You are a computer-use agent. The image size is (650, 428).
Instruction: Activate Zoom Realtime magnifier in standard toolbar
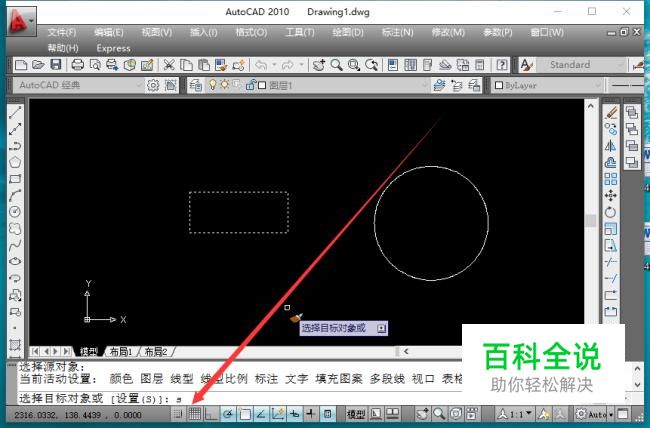(336, 65)
